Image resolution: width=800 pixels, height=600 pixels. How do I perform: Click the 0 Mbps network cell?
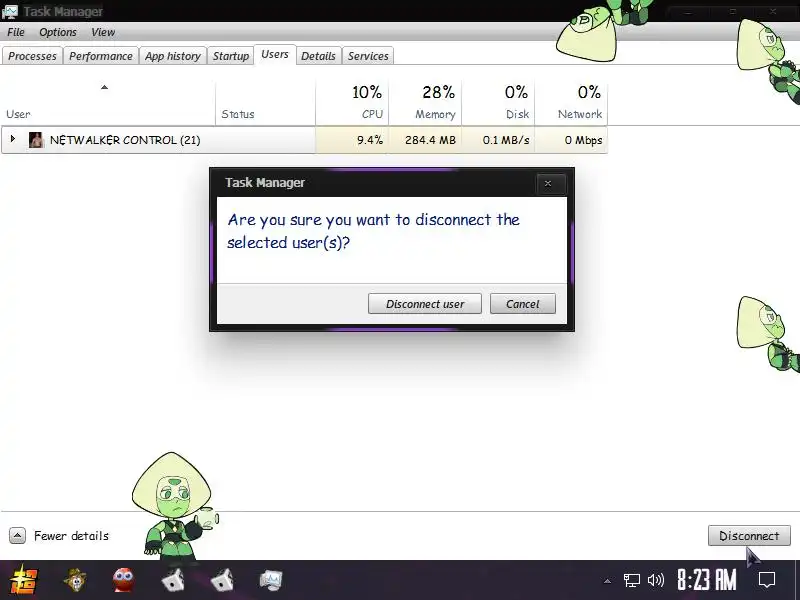[571, 140]
